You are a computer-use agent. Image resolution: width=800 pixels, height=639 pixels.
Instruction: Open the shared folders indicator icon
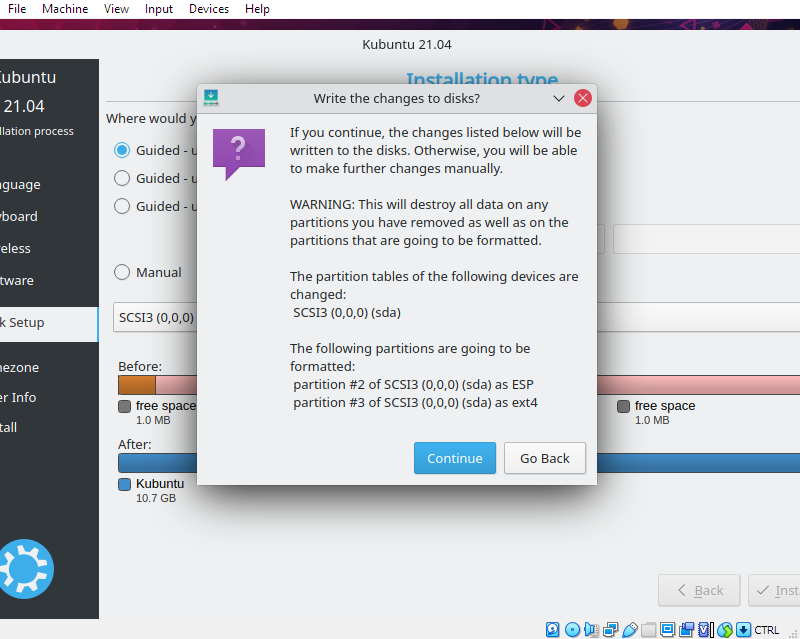(648, 629)
